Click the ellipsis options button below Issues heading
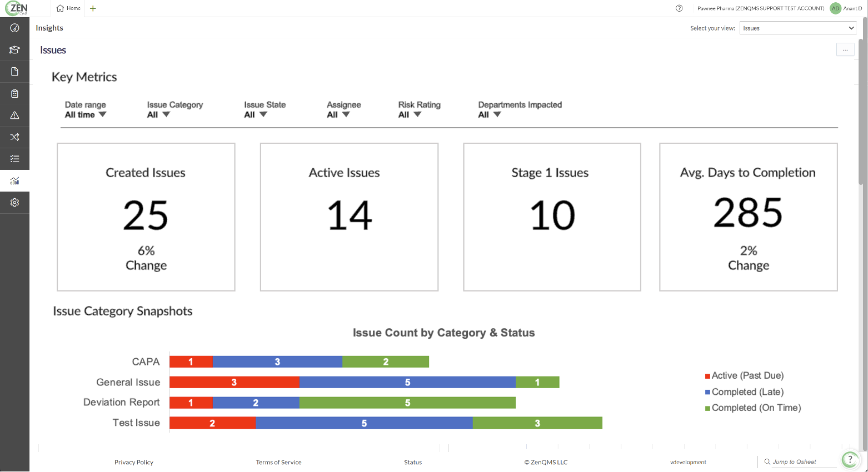The image size is (868, 472). [845, 49]
